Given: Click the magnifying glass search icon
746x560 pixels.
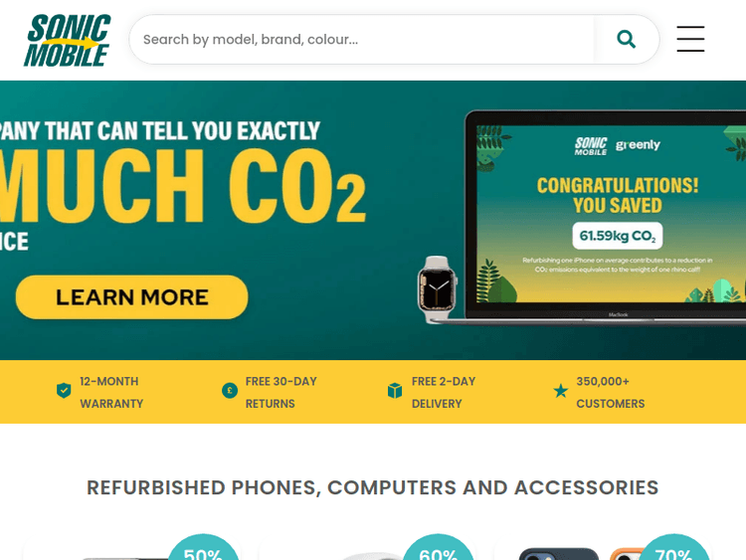Looking at the screenshot, I should (x=626, y=39).
